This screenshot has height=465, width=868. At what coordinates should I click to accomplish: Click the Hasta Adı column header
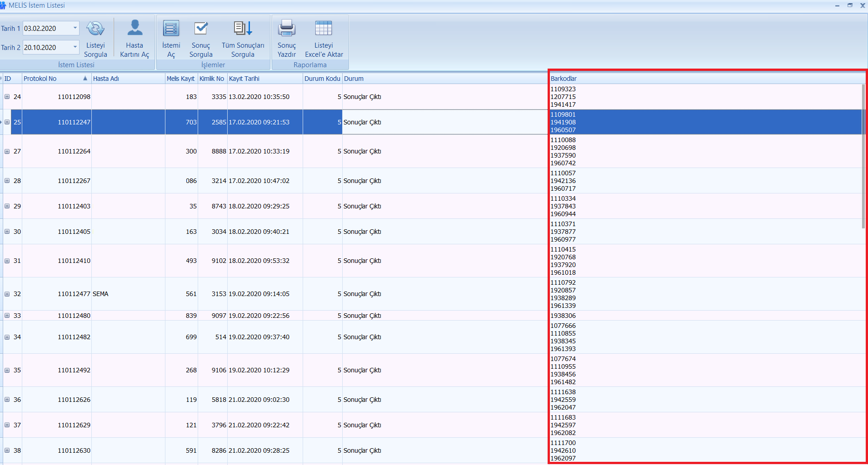pos(127,79)
